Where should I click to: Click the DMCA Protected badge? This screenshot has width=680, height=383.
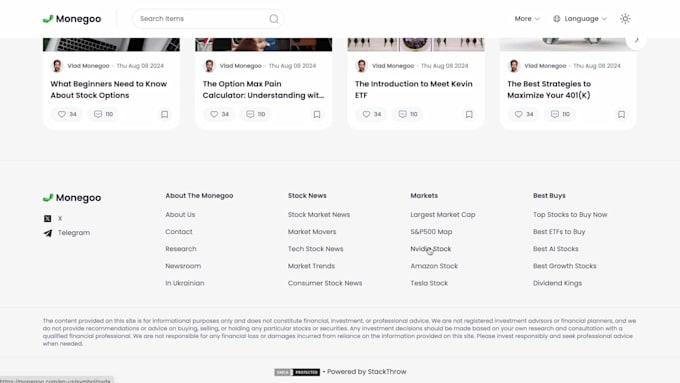pyautogui.click(x=297, y=372)
